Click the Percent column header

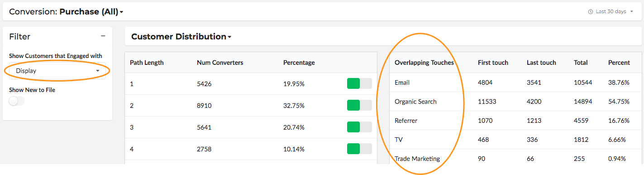(619, 63)
